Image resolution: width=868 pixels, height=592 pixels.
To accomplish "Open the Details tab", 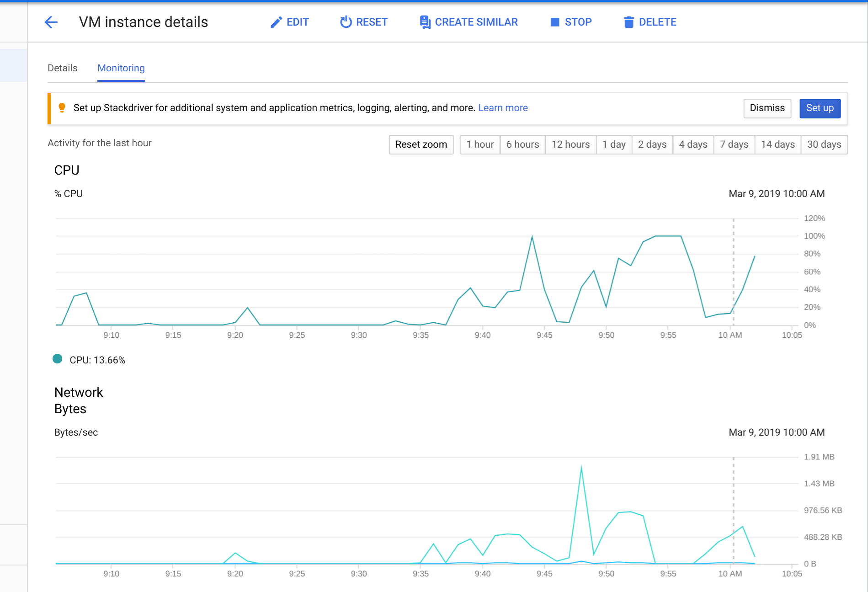I will tap(63, 68).
